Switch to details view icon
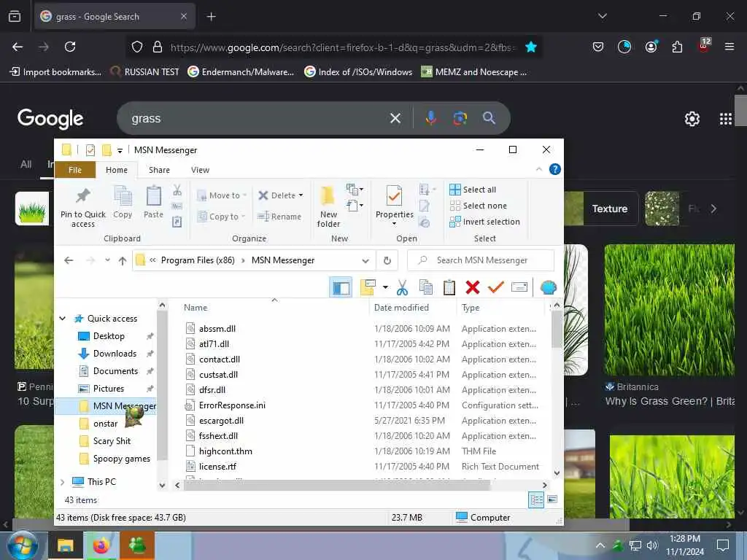This screenshot has height=560, width=747. click(536, 500)
